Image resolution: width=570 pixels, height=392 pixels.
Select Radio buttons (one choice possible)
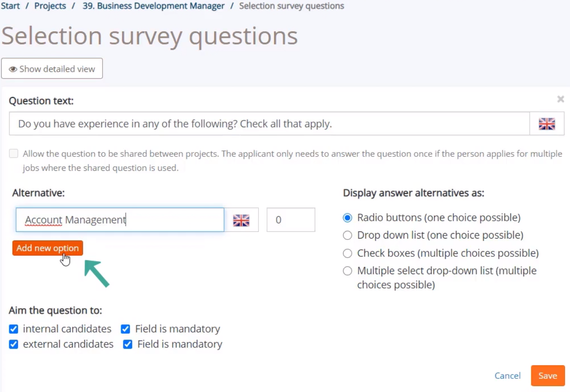348,218
